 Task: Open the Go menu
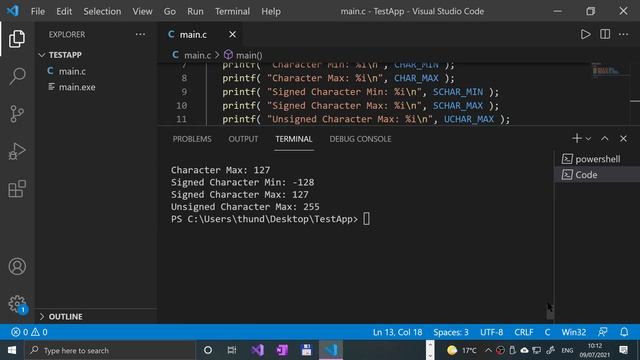coord(170,11)
